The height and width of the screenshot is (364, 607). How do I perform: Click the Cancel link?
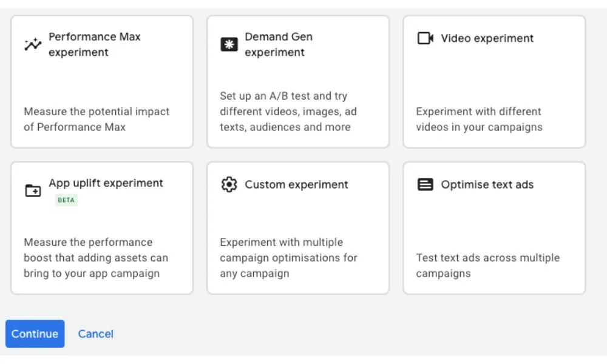[x=96, y=334]
